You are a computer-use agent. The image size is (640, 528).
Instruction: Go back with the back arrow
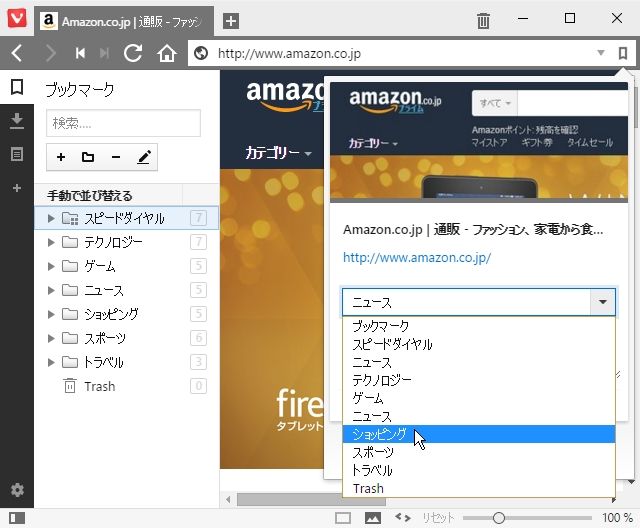[x=17, y=53]
